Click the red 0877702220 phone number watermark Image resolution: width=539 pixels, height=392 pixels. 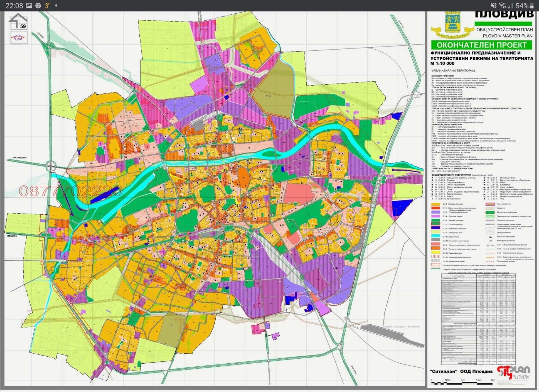[70, 191]
